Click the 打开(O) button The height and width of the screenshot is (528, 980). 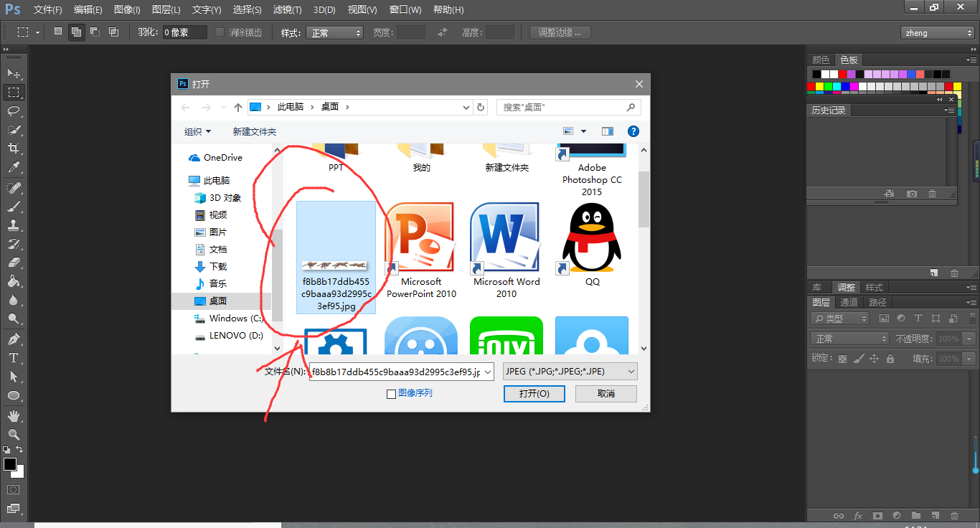(x=534, y=394)
